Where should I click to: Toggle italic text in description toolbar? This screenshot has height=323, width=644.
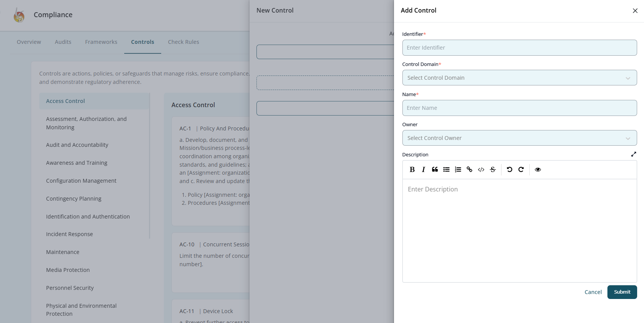[423, 170]
